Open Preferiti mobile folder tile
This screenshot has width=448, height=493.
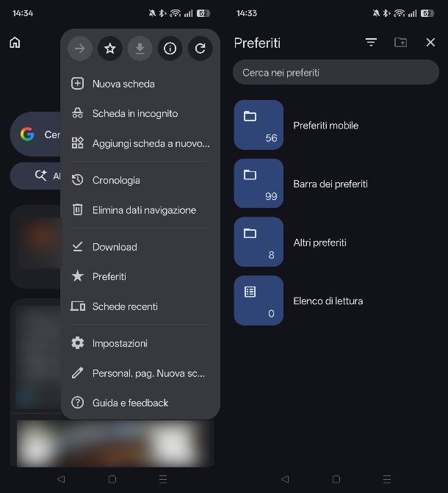pyautogui.click(x=259, y=125)
